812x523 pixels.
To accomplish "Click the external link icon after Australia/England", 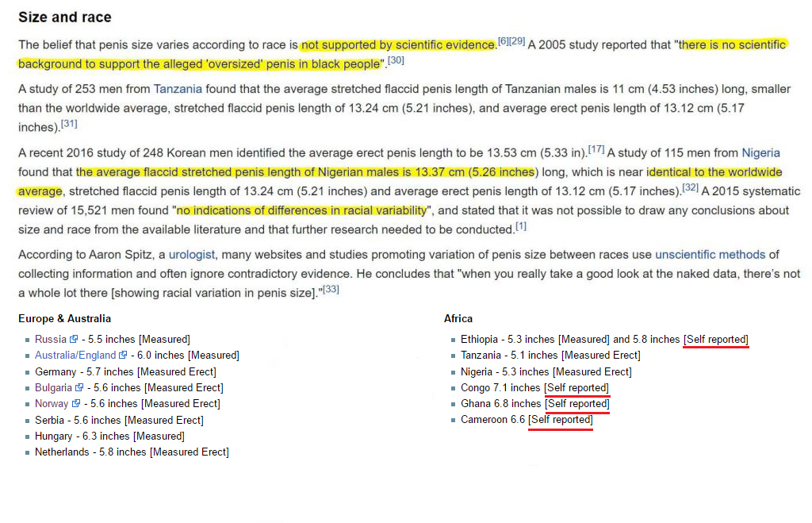I will tap(123, 356).
